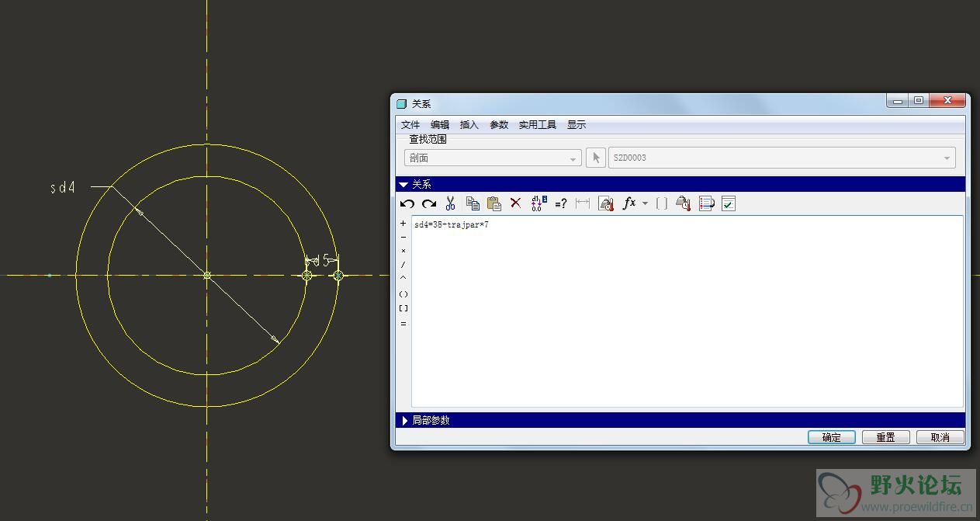Insert parameter name from list brackets icon

pos(662,203)
